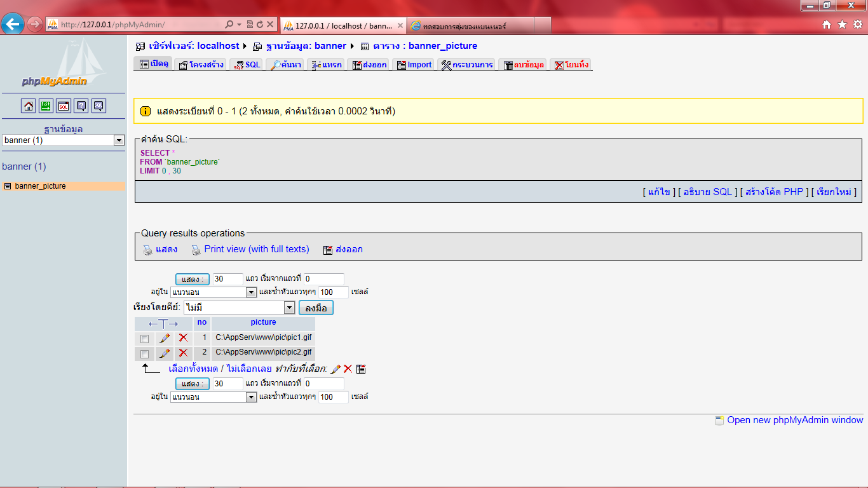Click the edit-selected pencil icon below the table
Image resolution: width=868 pixels, height=488 pixels.
pos(336,369)
